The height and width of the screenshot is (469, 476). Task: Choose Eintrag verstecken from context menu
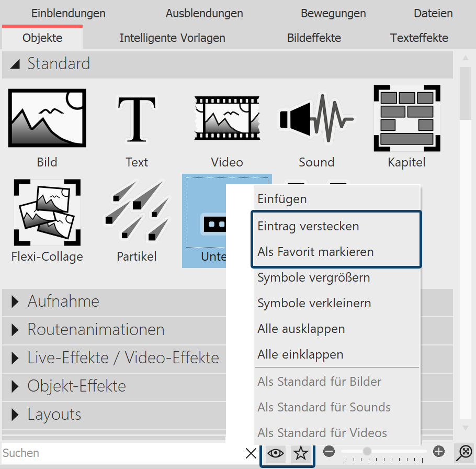click(x=308, y=226)
